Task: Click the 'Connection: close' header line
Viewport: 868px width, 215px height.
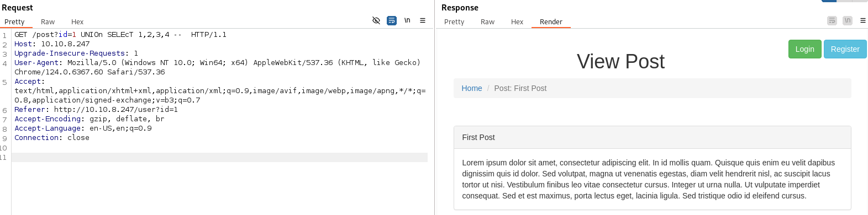Action: coord(52,137)
